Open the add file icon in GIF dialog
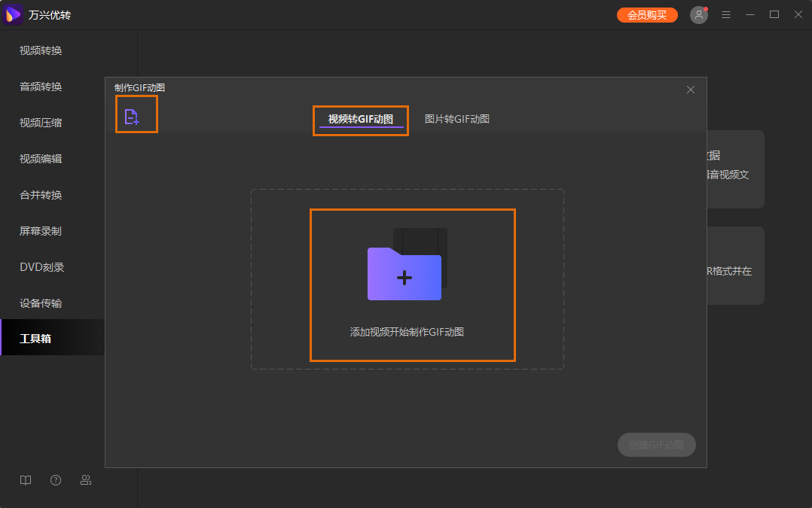This screenshot has height=508, width=812. [136, 113]
